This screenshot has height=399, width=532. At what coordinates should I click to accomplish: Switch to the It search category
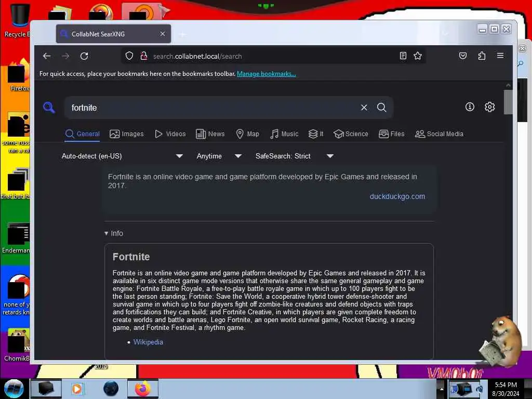tap(316, 134)
